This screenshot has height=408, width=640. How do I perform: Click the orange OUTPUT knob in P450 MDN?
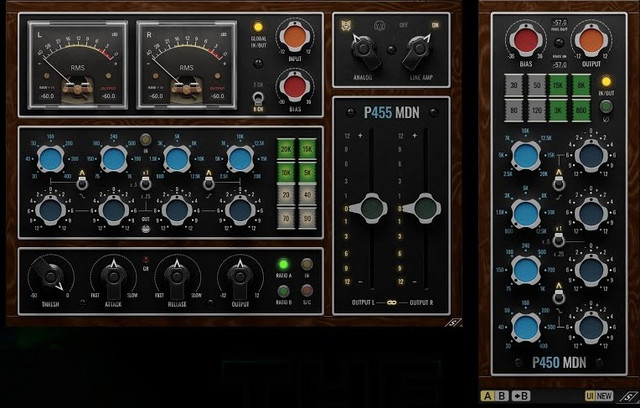[x=591, y=40]
